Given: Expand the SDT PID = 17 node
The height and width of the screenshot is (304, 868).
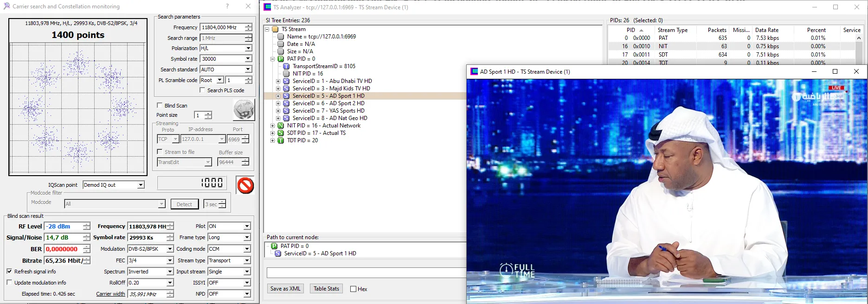Looking at the screenshot, I should pos(273,133).
